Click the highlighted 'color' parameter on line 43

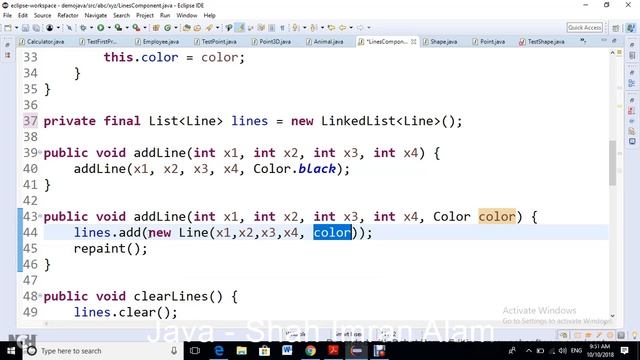(x=497, y=216)
